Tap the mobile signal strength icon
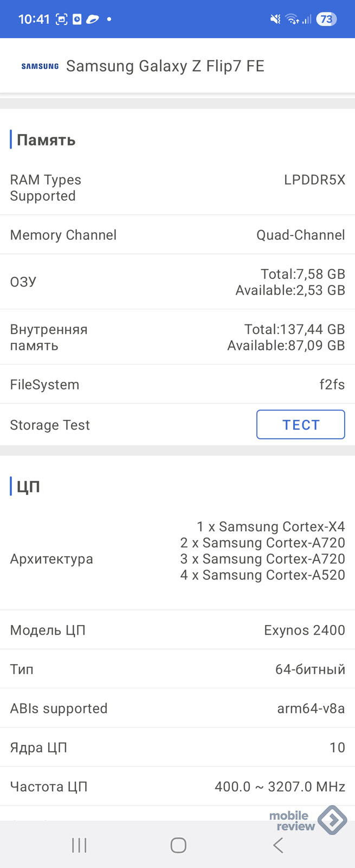This screenshot has height=868, width=355. (307, 20)
